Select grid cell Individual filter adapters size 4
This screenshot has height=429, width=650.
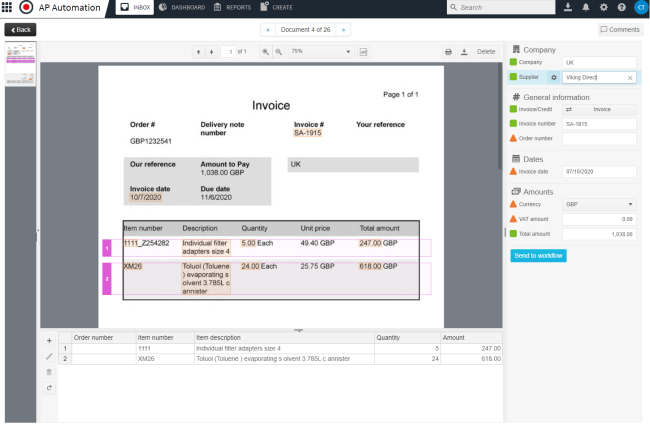(284, 349)
